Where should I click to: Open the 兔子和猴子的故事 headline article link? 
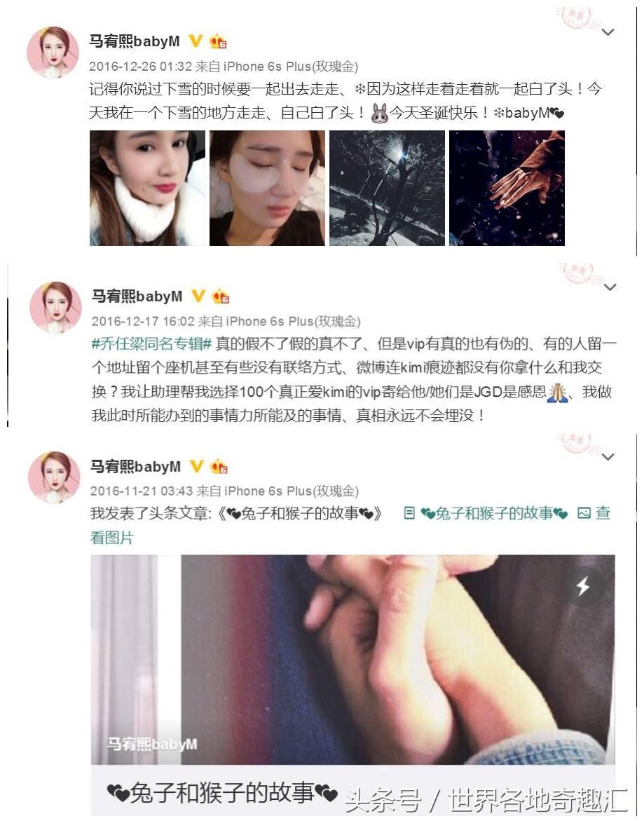pos(495,513)
